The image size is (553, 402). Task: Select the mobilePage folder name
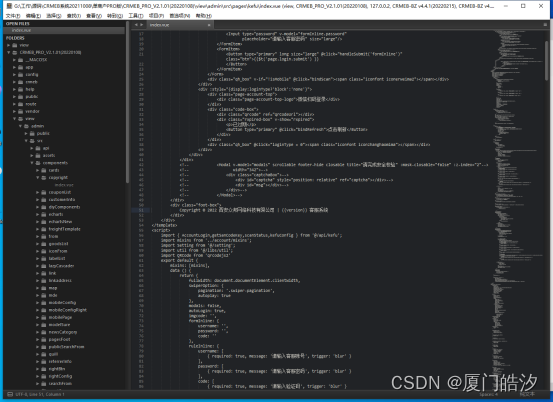(60, 317)
